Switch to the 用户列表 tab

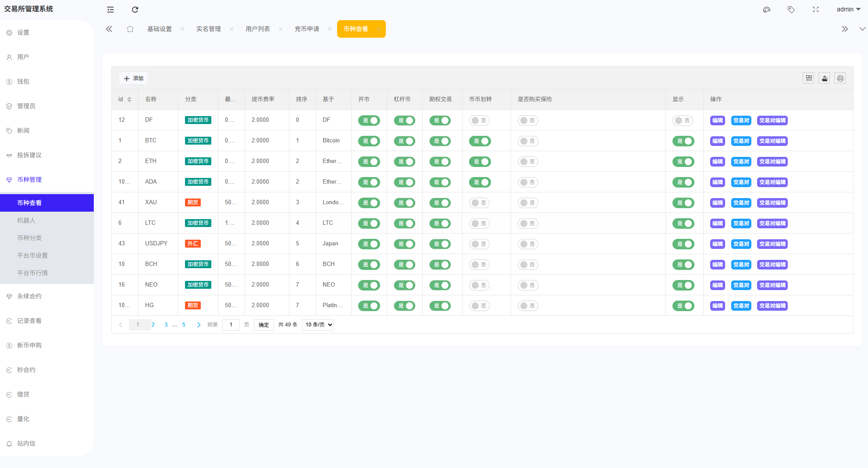(x=258, y=29)
